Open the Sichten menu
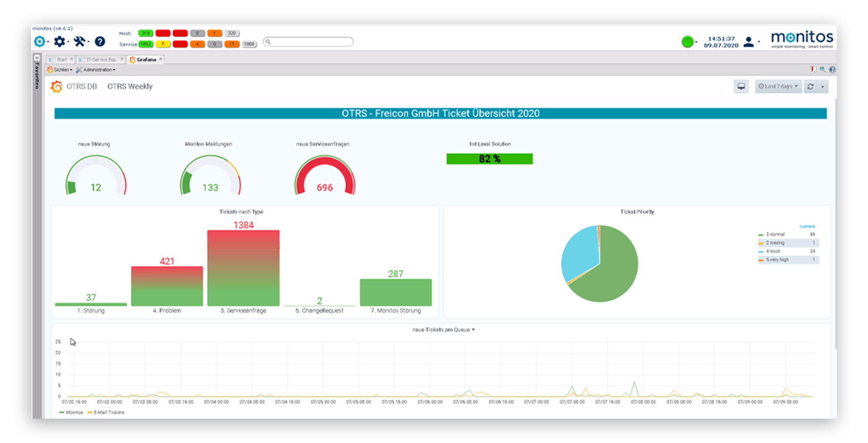The image size is (868, 443). click(x=60, y=69)
